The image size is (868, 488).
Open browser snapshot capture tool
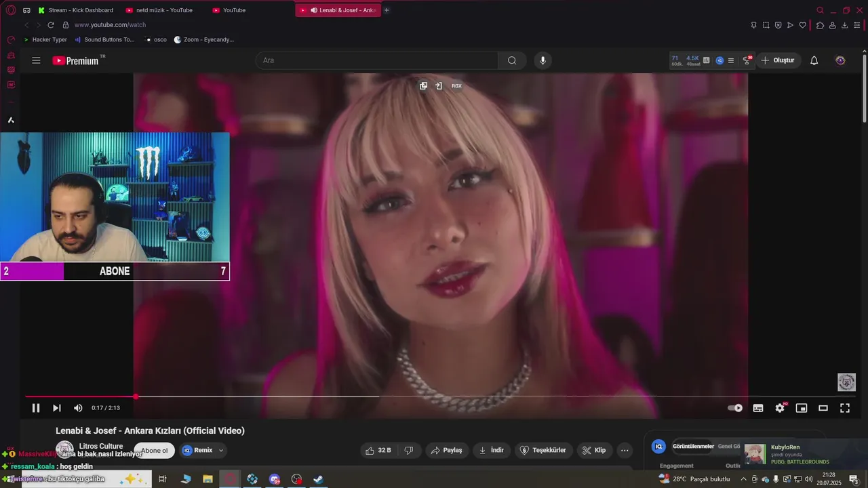pyautogui.click(x=766, y=25)
